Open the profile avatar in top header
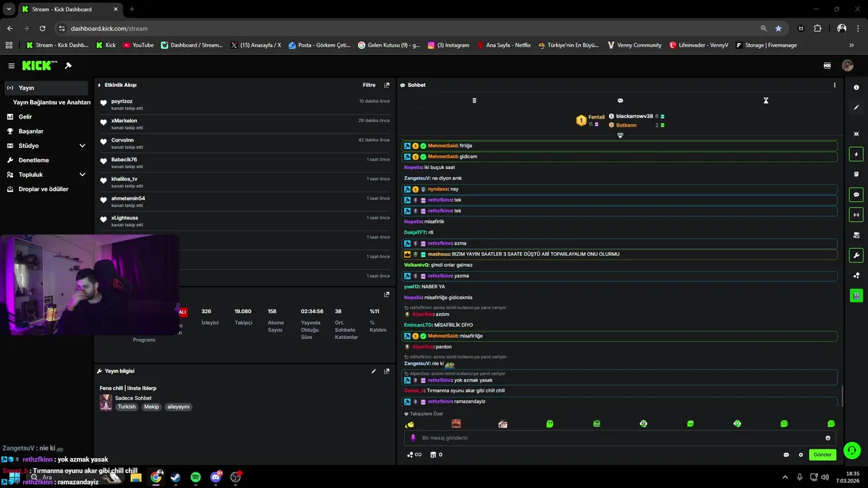Viewport: 868px width, 488px height. [848, 66]
